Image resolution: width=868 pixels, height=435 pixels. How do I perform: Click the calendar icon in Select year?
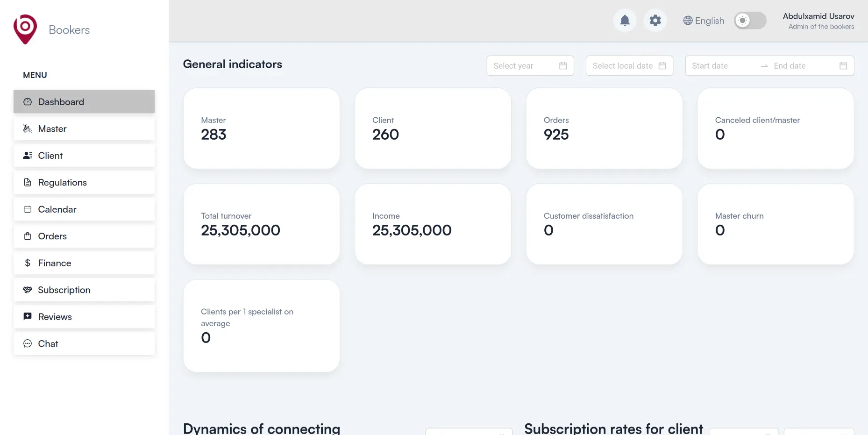coord(563,66)
